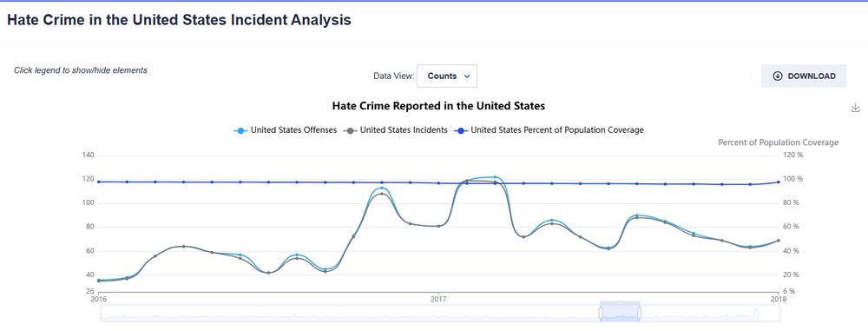Viewport: 868px width, 331px height.
Task: Click the 120 % right axis value
Action: tap(793, 156)
